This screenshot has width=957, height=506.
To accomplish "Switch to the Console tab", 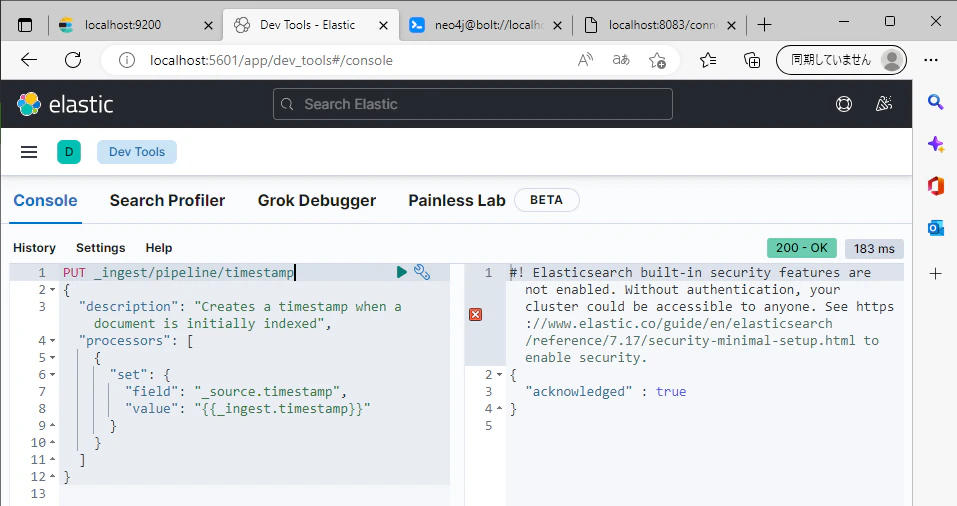I will point(45,201).
